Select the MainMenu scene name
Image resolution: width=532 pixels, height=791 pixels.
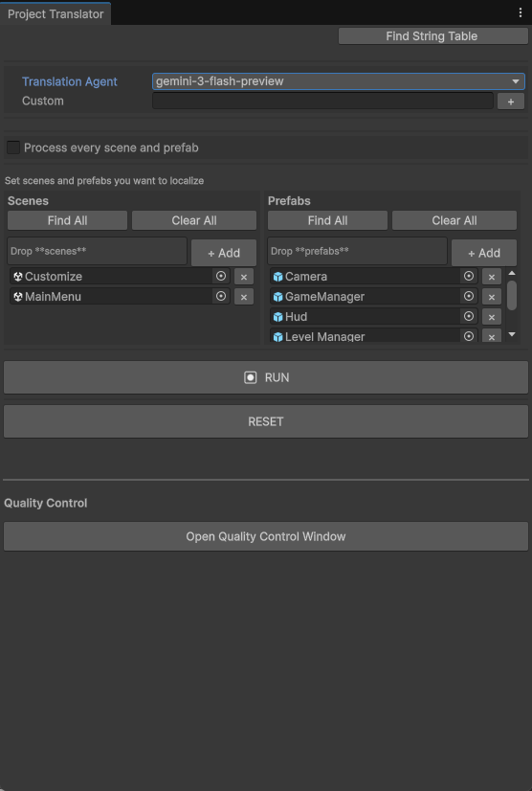53,297
